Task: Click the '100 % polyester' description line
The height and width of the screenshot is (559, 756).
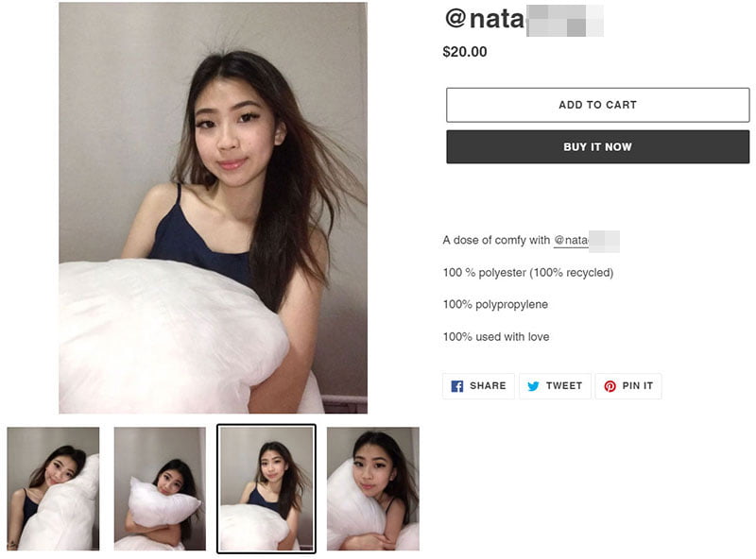Action: pyautogui.click(x=528, y=273)
